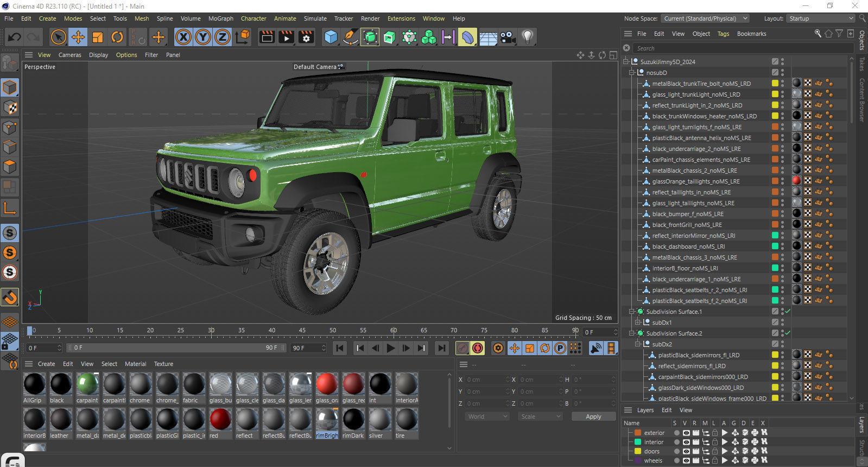Toggle the X axis lock

pos(183,37)
